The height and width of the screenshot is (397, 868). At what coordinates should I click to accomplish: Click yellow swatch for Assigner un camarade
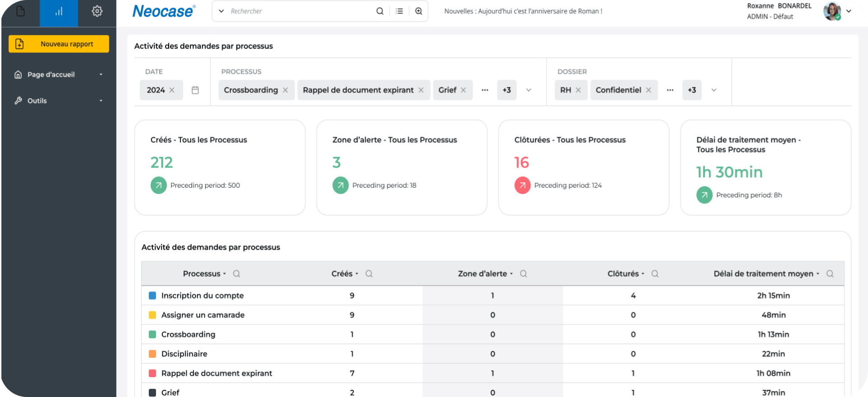click(152, 315)
